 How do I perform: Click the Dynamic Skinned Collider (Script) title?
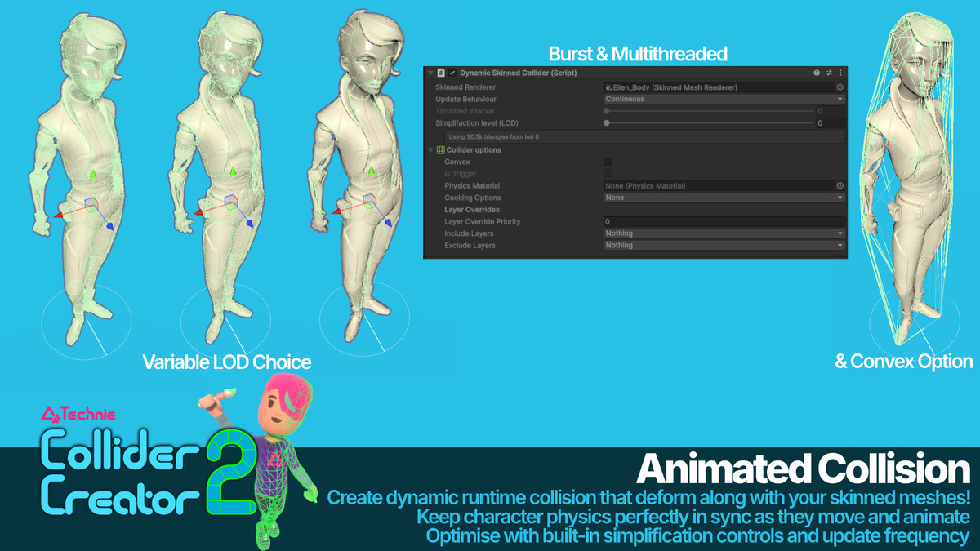519,73
